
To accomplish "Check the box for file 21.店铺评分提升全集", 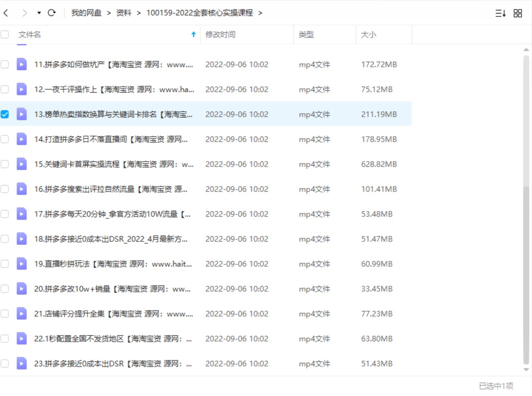I will coord(5,314).
